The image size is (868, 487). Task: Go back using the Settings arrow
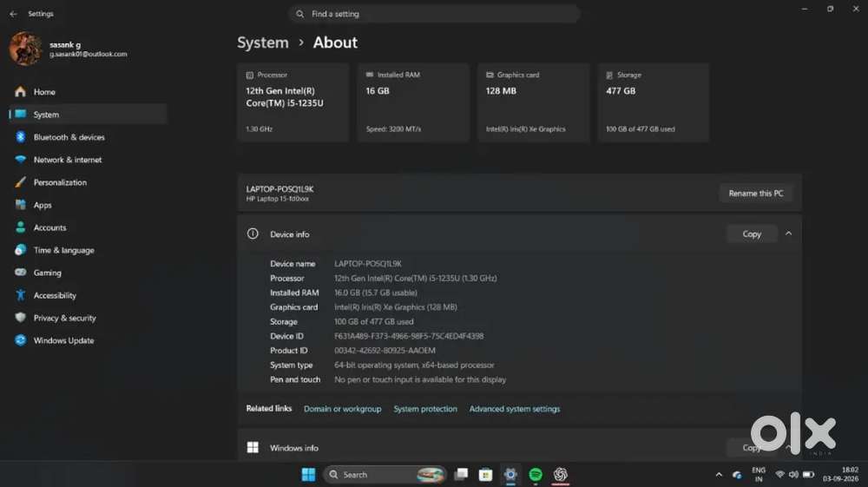[13, 14]
